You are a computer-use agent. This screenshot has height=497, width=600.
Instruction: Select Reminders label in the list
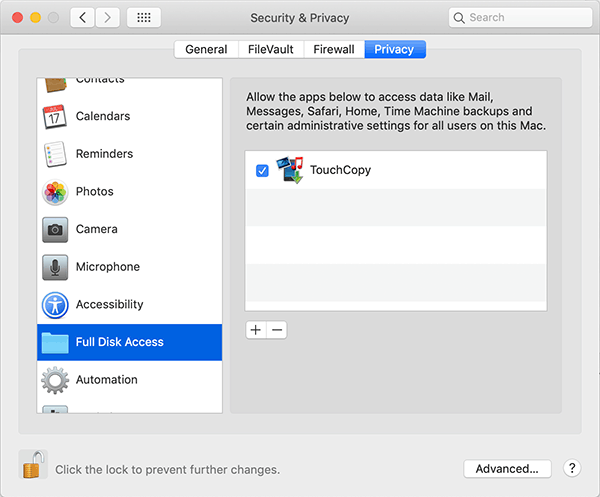(x=104, y=154)
